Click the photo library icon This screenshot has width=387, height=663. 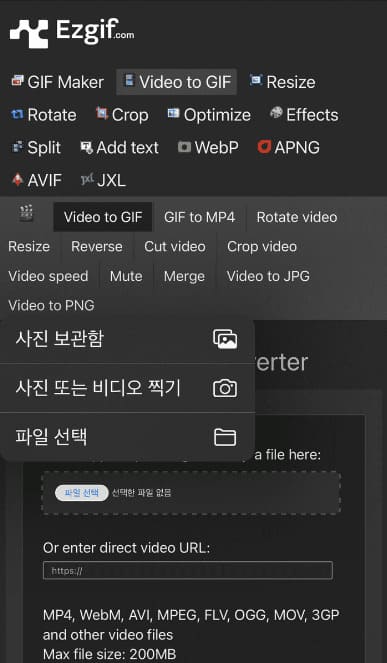225,339
